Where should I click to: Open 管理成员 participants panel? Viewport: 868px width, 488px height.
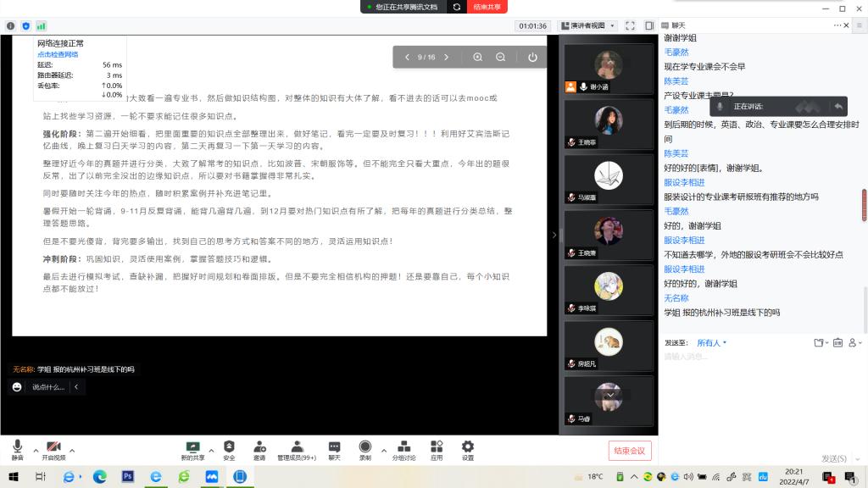point(297,449)
